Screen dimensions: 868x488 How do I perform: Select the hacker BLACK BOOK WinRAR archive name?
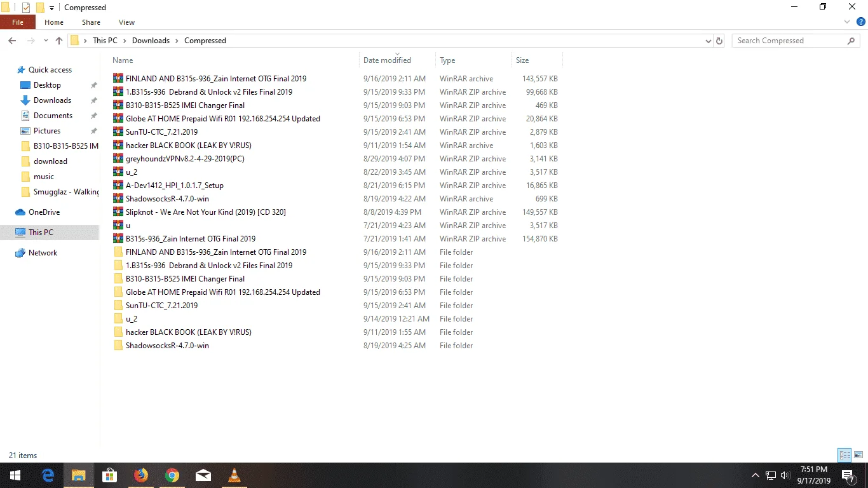click(x=189, y=146)
